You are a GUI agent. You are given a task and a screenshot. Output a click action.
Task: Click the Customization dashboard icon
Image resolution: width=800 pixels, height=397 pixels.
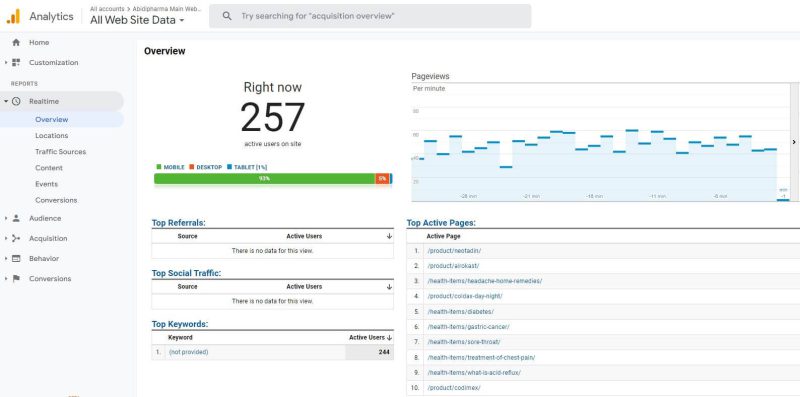[x=16, y=62]
